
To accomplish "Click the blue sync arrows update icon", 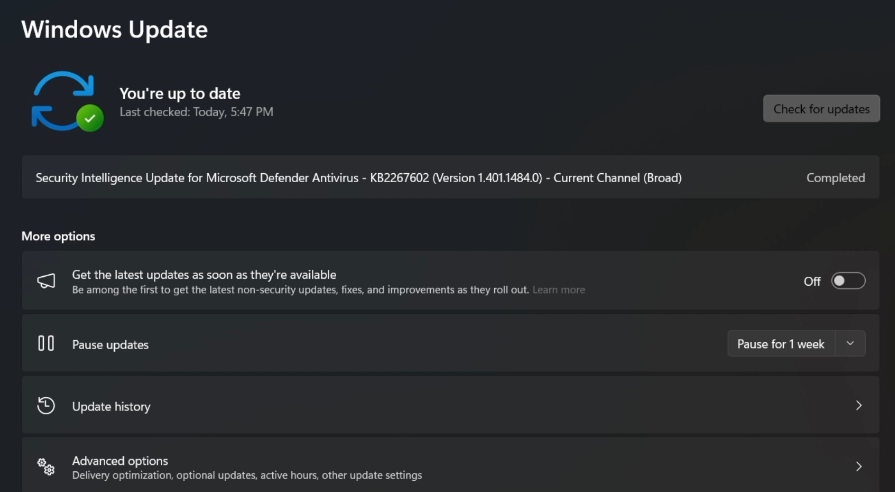I will click(x=58, y=98).
